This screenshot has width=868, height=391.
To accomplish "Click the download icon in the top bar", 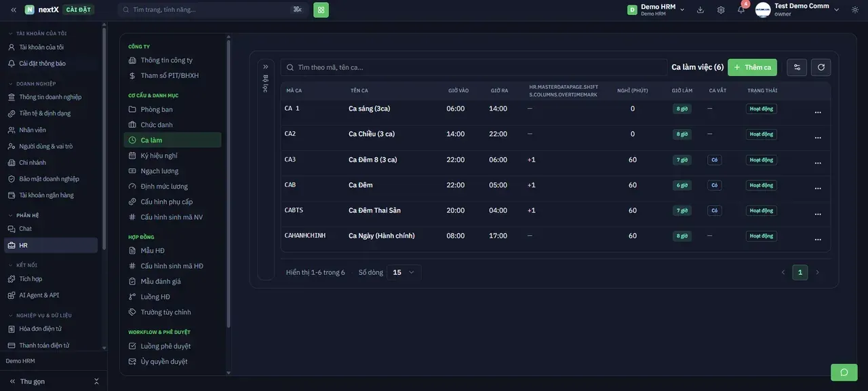I will coord(701,10).
